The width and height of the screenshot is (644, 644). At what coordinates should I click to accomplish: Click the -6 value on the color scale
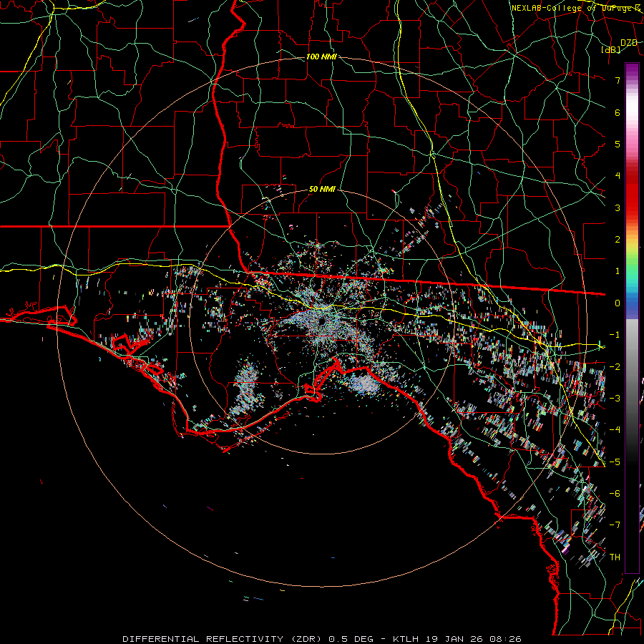pyautogui.click(x=615, y=494)
